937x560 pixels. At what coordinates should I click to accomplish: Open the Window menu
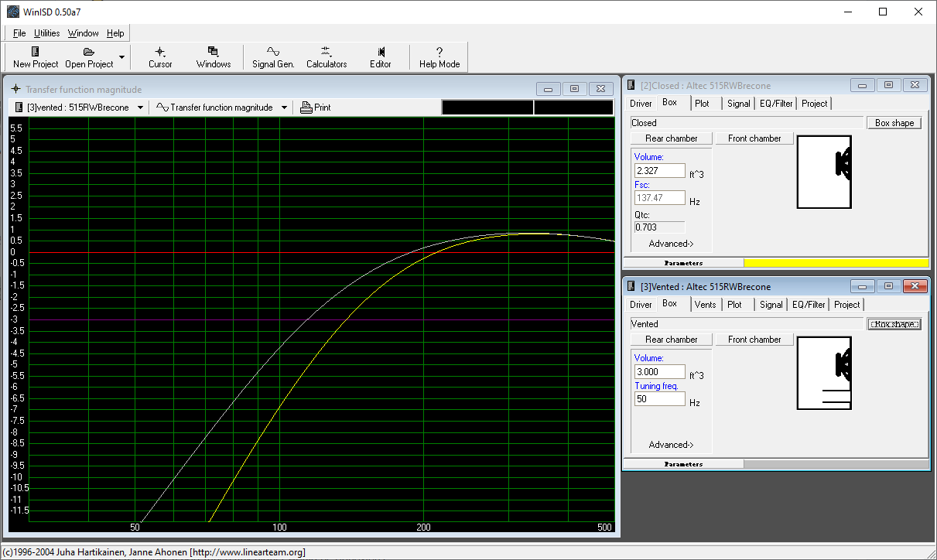click(83, 33)
